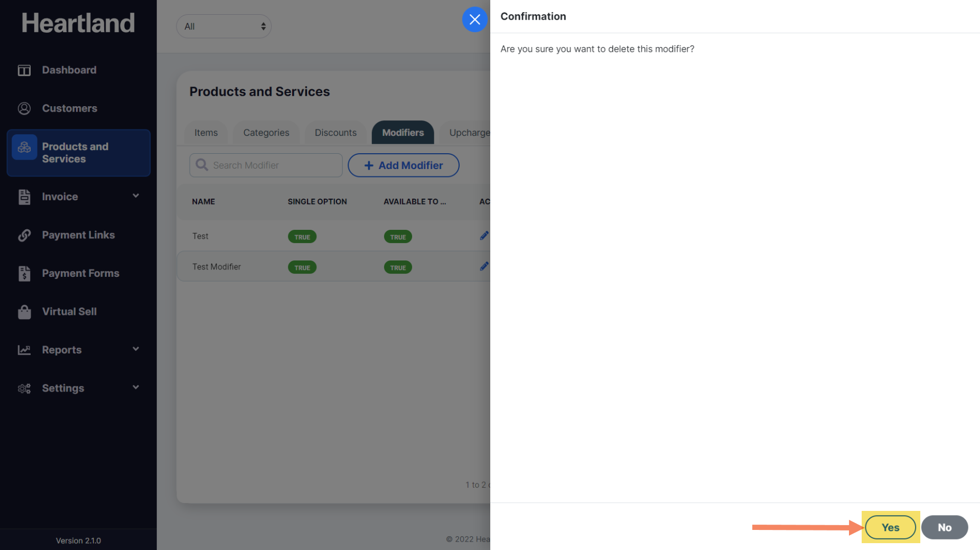This screenshot has height=550, width=980.
Task: Edit the Test modifier with pencil icon
Action: point(484,236)
